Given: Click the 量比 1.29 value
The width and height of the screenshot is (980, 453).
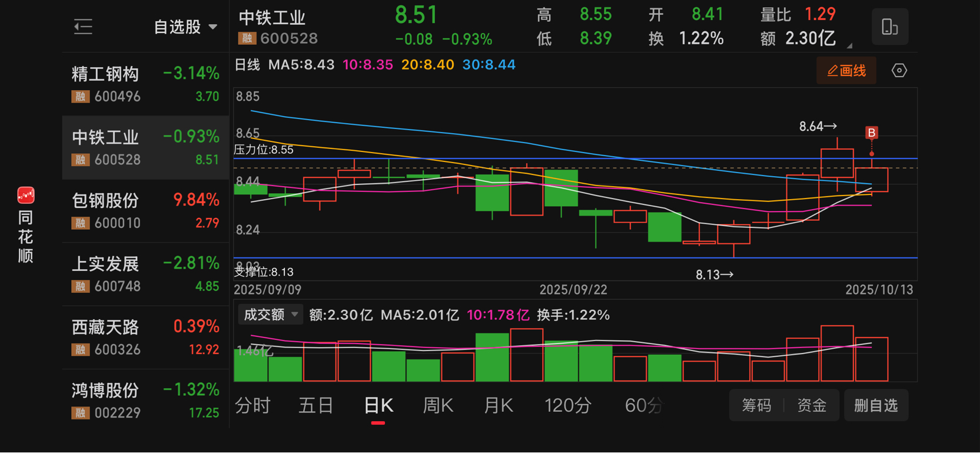Looking at the screenshot, I should (820, 14).
